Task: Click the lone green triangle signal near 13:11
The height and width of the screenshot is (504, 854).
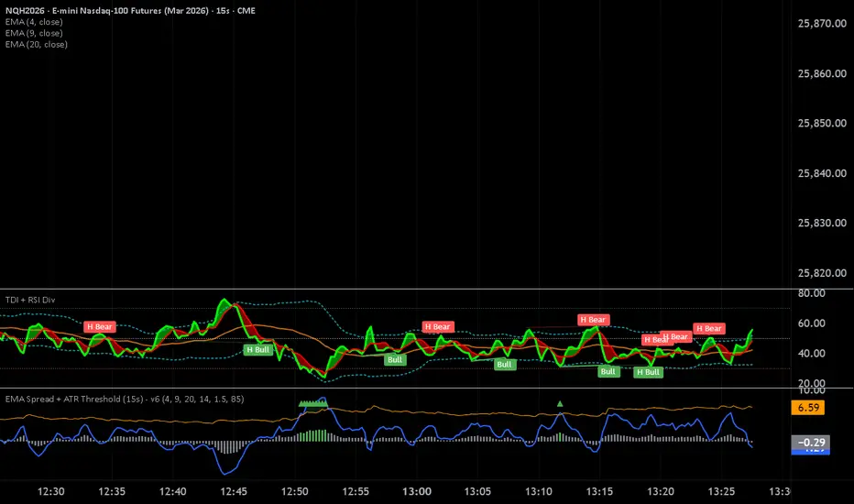Action: click(560, 403)
